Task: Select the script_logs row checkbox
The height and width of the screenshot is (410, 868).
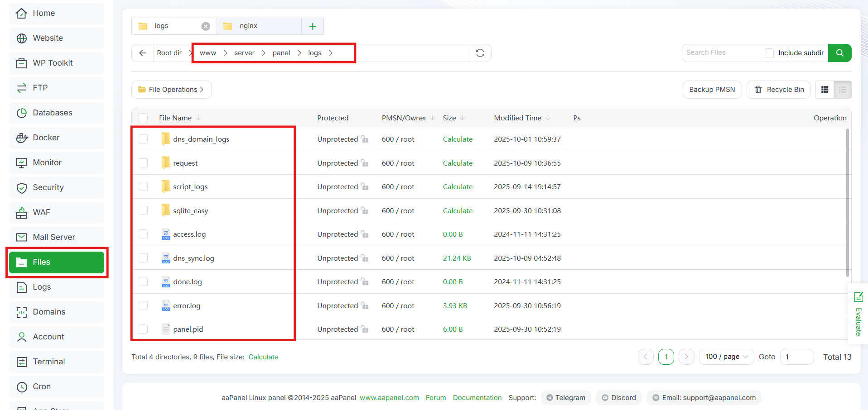Action: tap(143, 186)
